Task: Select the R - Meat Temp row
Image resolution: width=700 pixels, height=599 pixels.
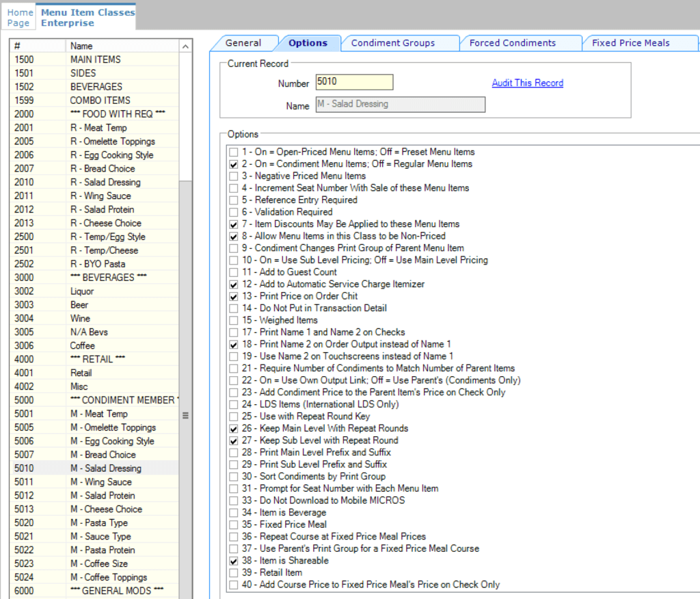Action: pos(94,128)
